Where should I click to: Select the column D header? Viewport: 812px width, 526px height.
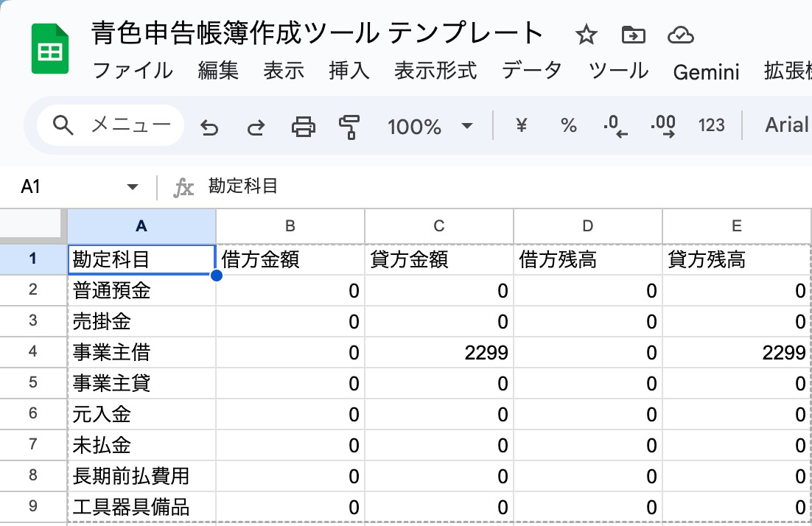pyautogui.click(x=588, y=226)
